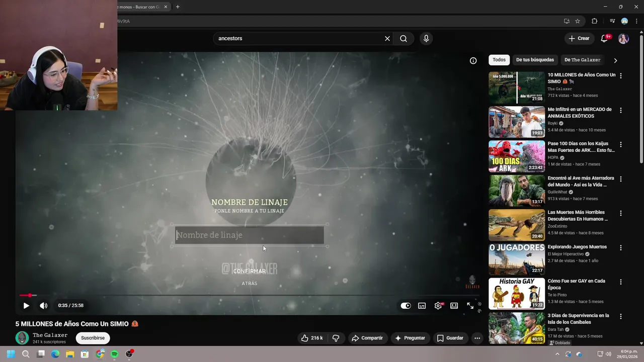The image size is (644, 362).
Task: Open Spotify from the taskbar
Action: pos(114,354)
